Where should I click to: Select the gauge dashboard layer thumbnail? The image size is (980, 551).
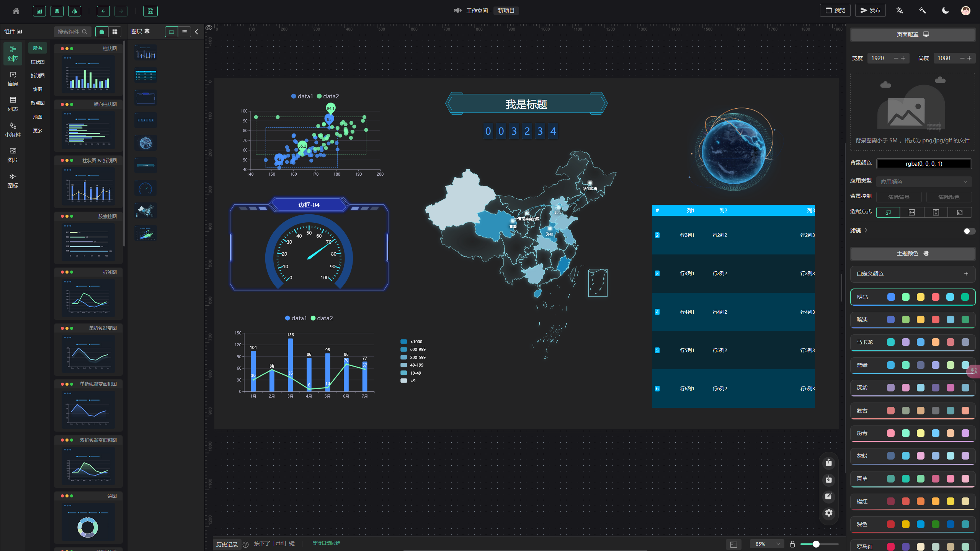point(145,188)
